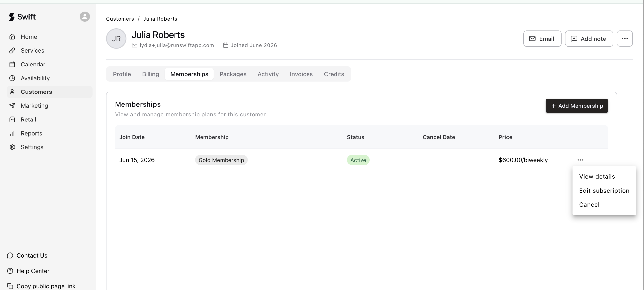Click the Cancel Date column header

coord(439,137)
